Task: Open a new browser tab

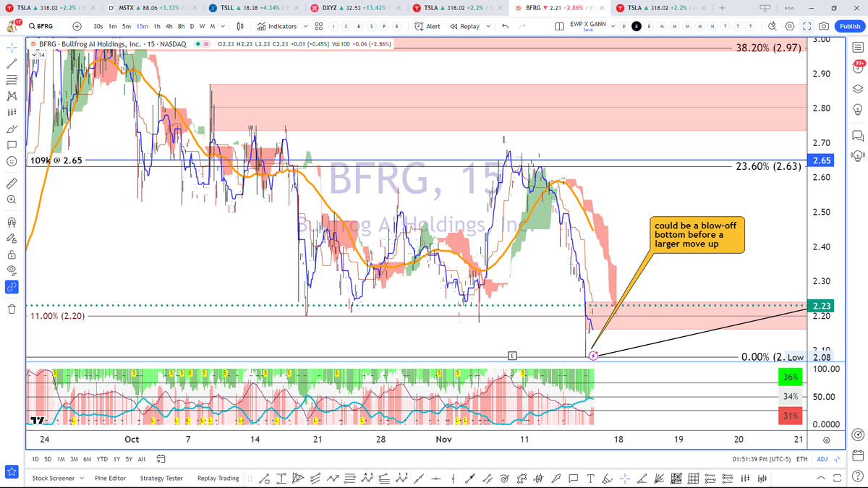Action: pos(723,8)
